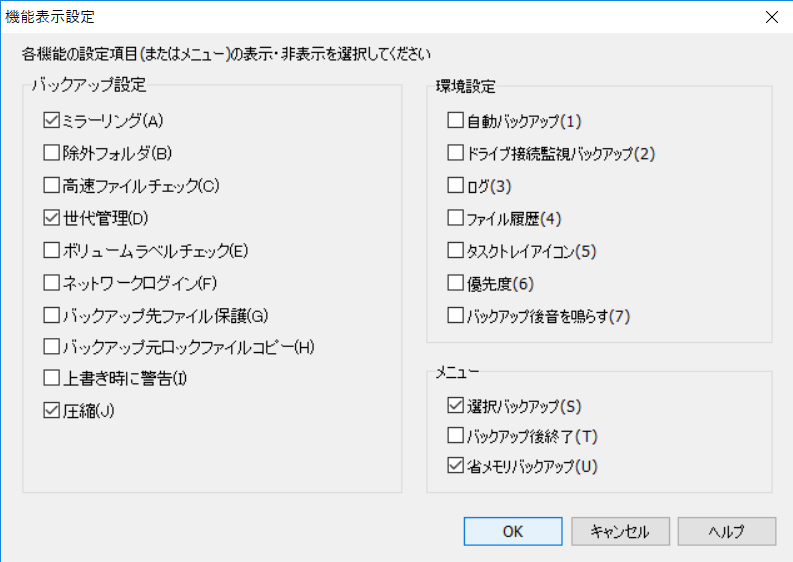
Task: Enable タスクトレイアイコン(5) checkbox
Action: point(456,250)
